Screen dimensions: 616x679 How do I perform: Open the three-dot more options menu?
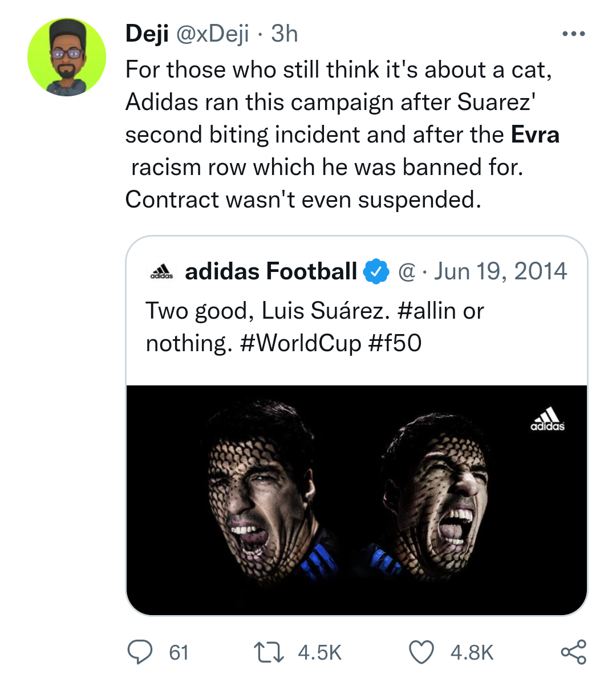(x=574, y=32)
